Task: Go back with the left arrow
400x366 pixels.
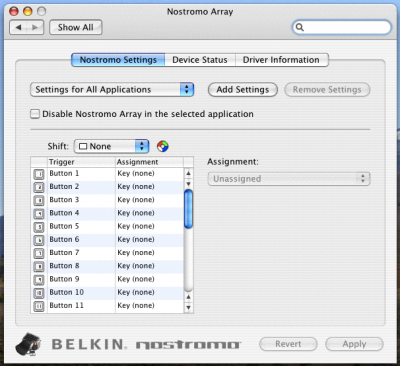Action: click(18, 27)
